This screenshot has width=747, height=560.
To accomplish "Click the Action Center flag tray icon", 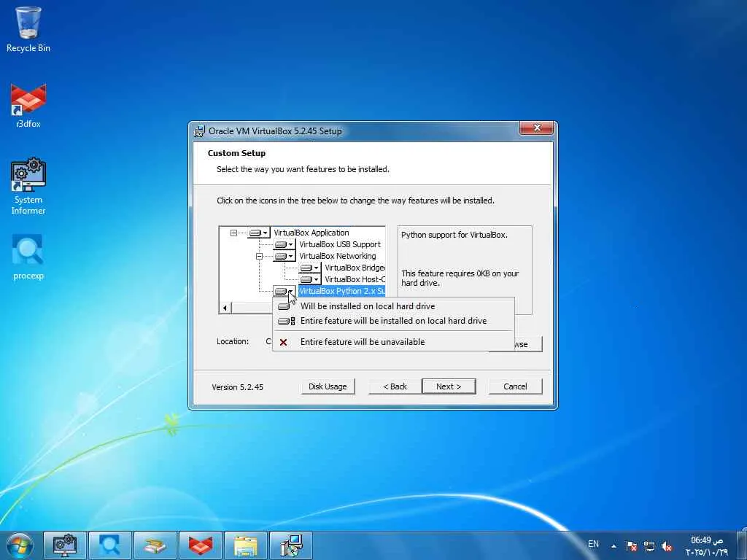I will click(x=631, y=545).
